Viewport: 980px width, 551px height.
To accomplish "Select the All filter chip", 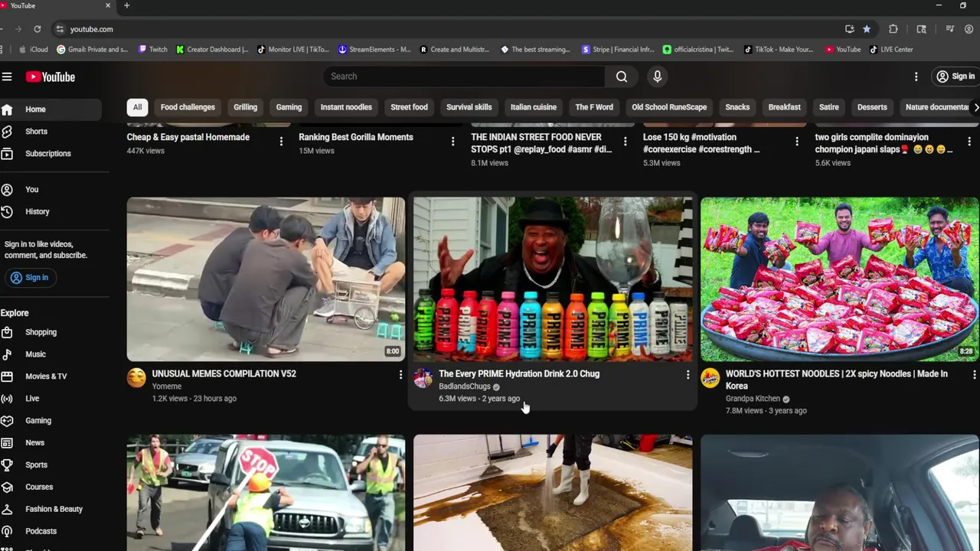I will tap(137, 107).
